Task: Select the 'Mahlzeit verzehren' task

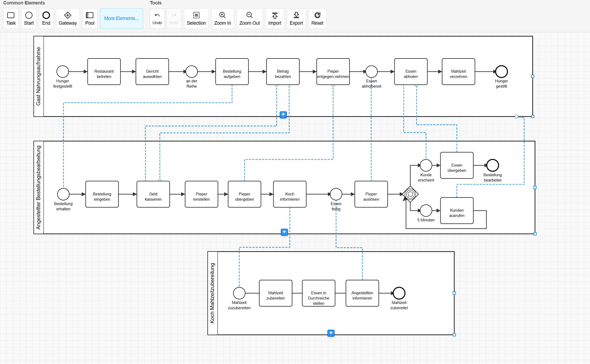Action: pyautogui.click(x=458, y=72)
